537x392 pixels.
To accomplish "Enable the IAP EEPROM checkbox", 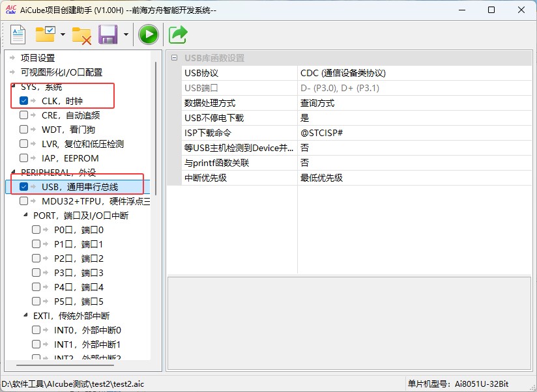I will click(x=23, y=158).
